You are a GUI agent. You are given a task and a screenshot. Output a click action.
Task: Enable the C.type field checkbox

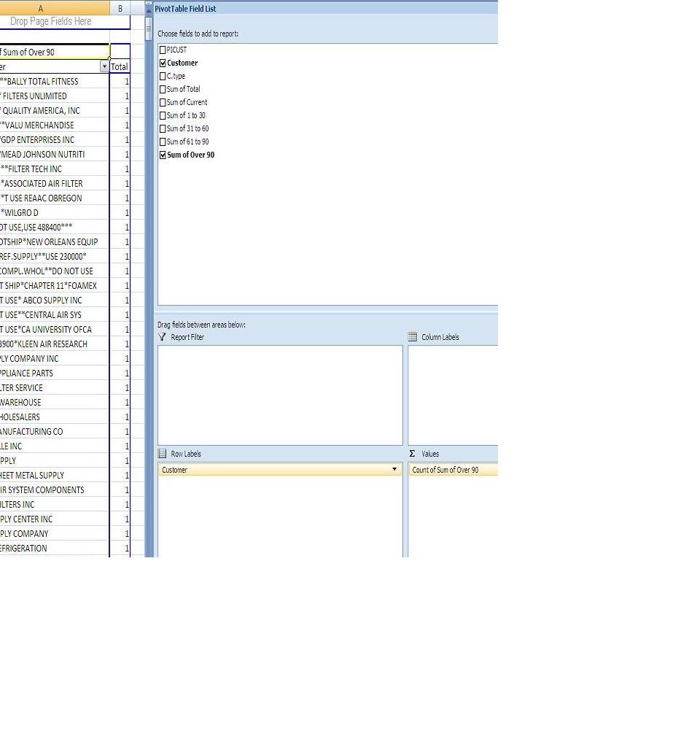[x=163, y=76]
